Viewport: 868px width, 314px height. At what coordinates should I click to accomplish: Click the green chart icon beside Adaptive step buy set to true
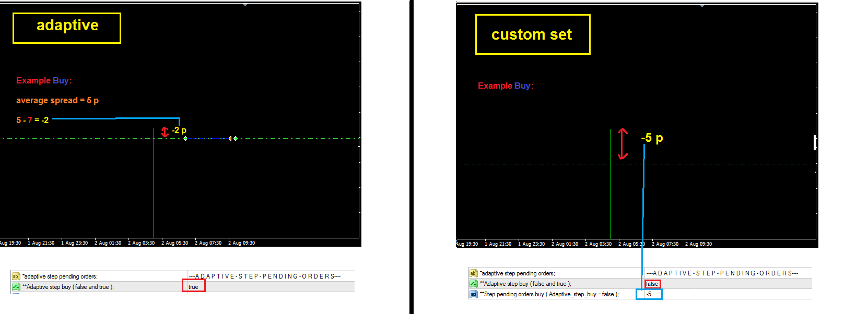(16, 287)
